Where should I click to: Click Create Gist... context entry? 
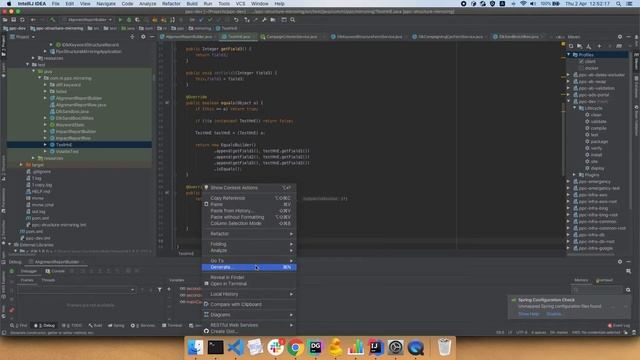click(x=249, y=331)
